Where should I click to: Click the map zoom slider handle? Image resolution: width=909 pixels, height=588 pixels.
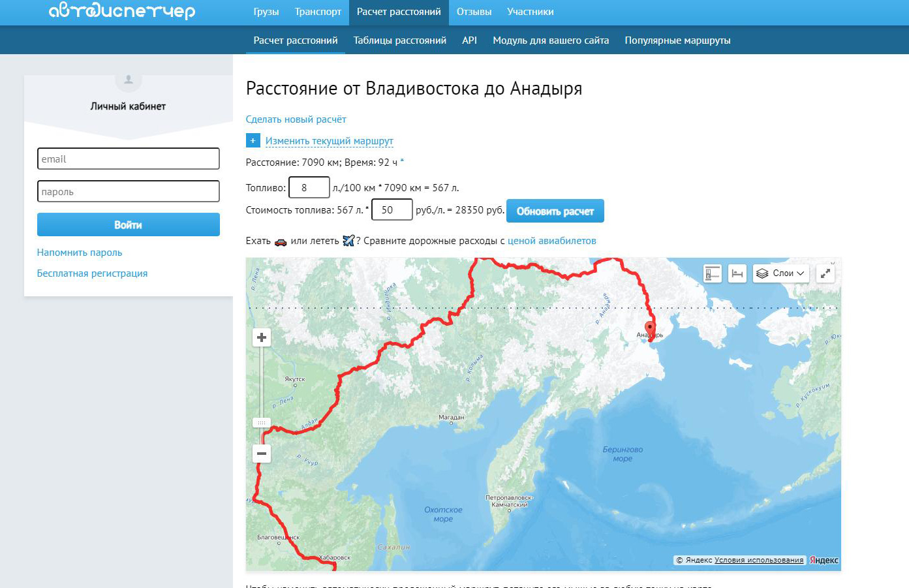262,423
